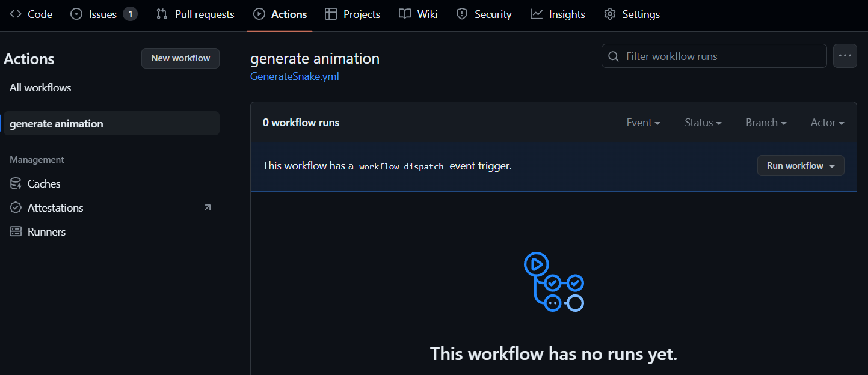The height and width of the screenshot is (375, 868).
Task: Click the Actions play icon
Action: 259,13
